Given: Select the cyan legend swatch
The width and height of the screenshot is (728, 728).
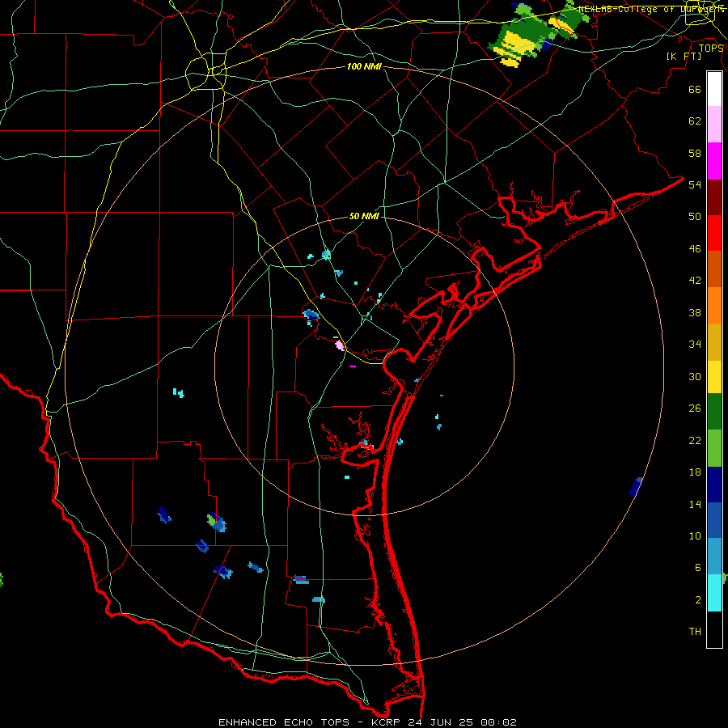Looking at the screenshot, I should point(714,593).
